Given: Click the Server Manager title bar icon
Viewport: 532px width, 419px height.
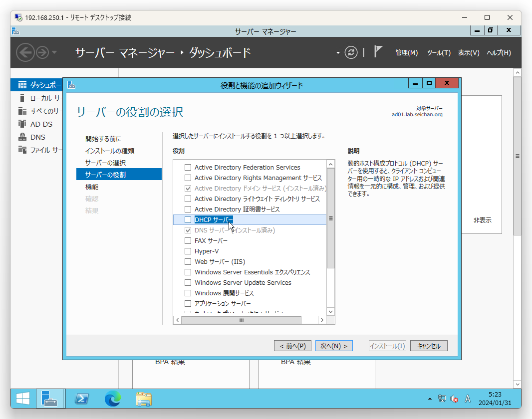Looking at the screenshot, I should (15, 31).
